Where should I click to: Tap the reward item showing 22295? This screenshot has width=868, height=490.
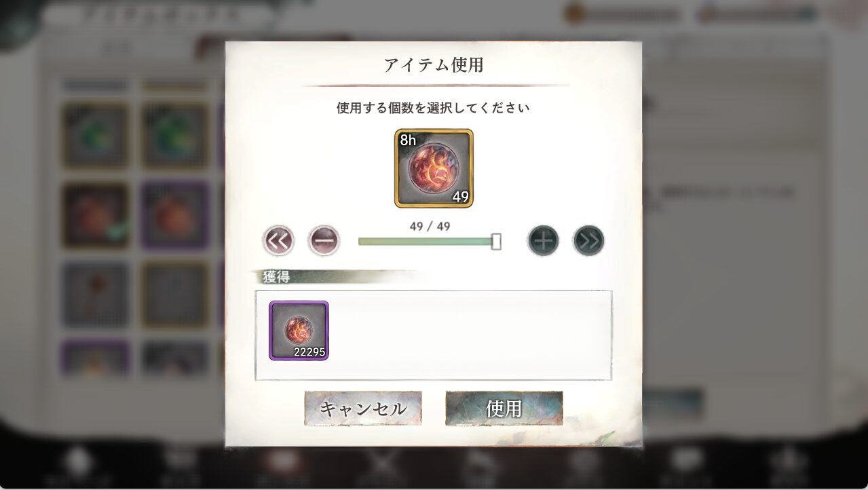[299, 331]
